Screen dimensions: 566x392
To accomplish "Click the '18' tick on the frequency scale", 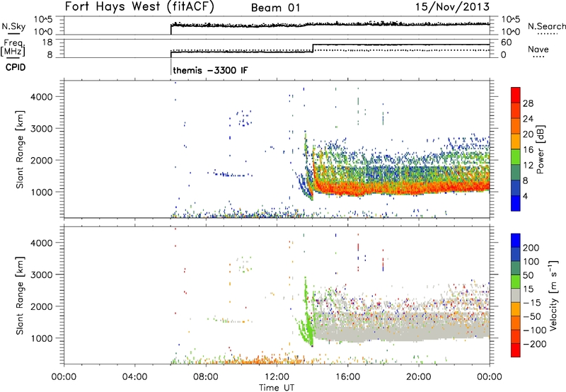I will [47, 42].
